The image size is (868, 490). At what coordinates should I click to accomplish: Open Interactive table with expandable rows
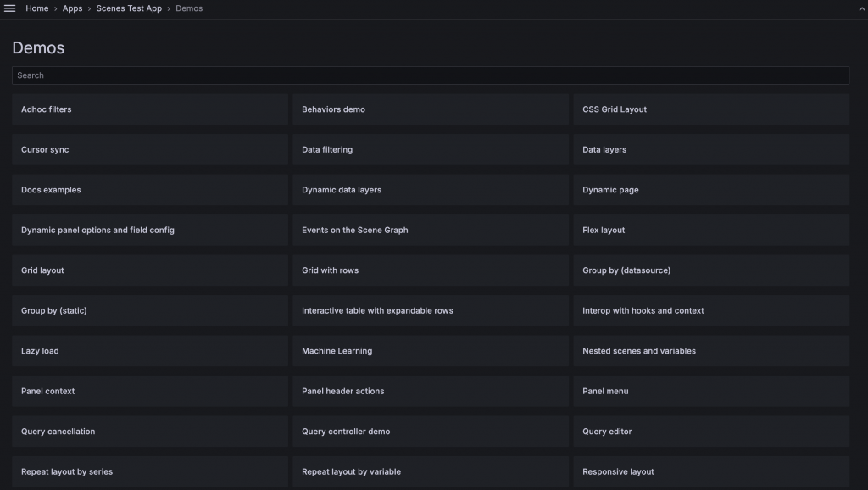[x=431, y=311]
